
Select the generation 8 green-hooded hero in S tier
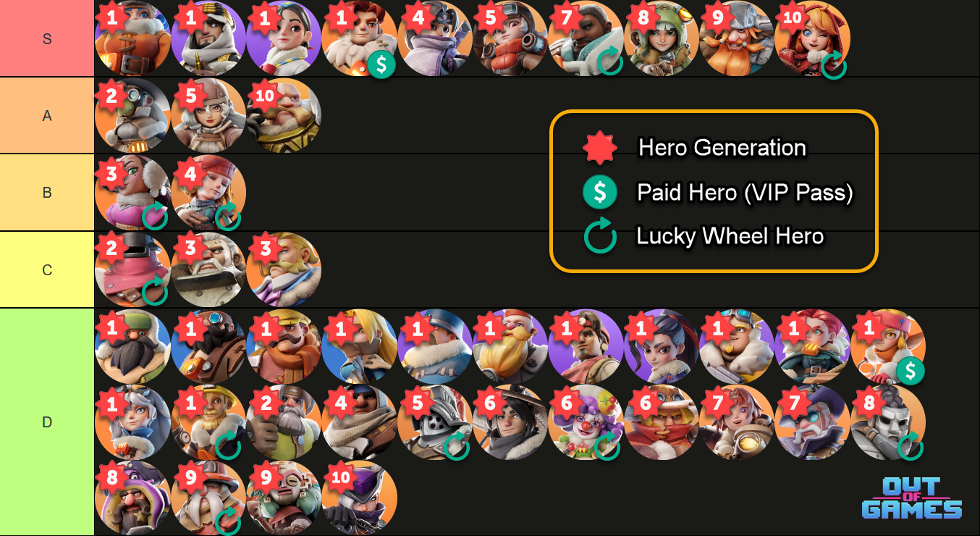(x=662, y=38)
